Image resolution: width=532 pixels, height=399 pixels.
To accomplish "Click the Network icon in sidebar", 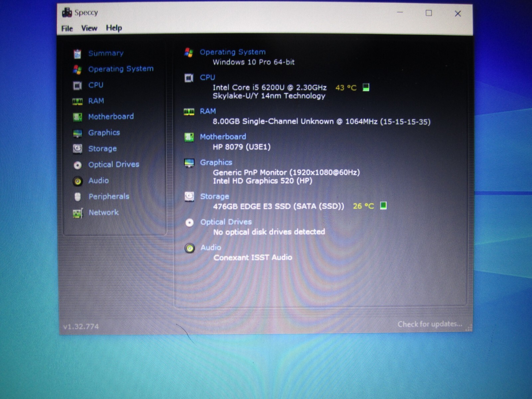I will click(x=78, y=213).
